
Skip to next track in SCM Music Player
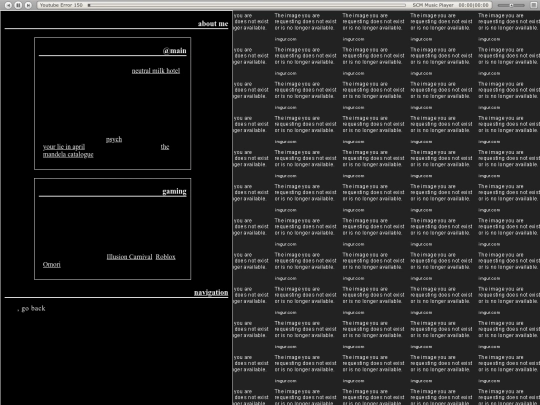pyautogui.click(x=29, y=5)
